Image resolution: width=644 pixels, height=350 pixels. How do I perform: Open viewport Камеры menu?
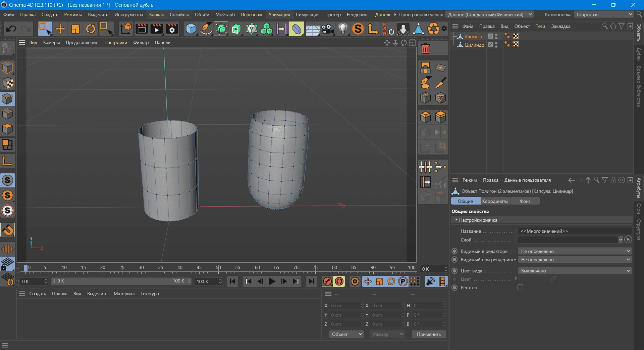click(x=51, y=42)
